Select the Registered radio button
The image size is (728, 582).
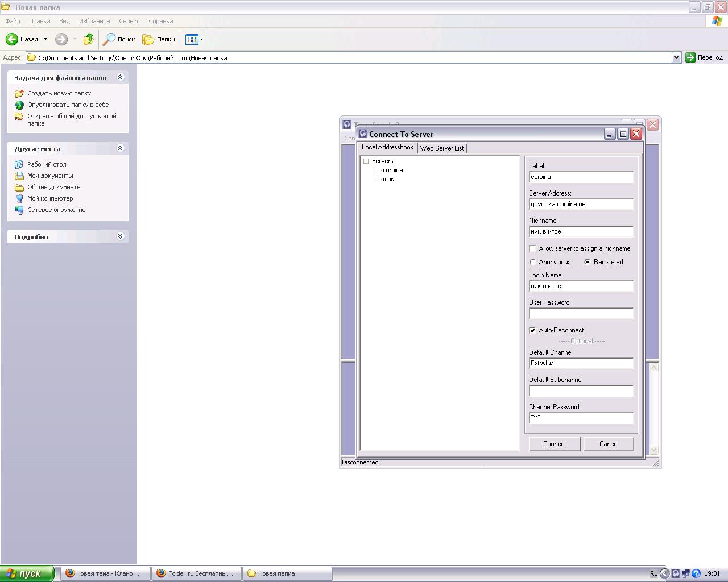(x=587, y=262)
